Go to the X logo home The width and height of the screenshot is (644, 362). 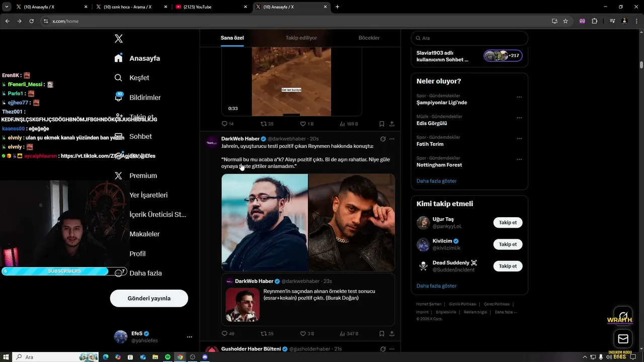tap(119, 39)
